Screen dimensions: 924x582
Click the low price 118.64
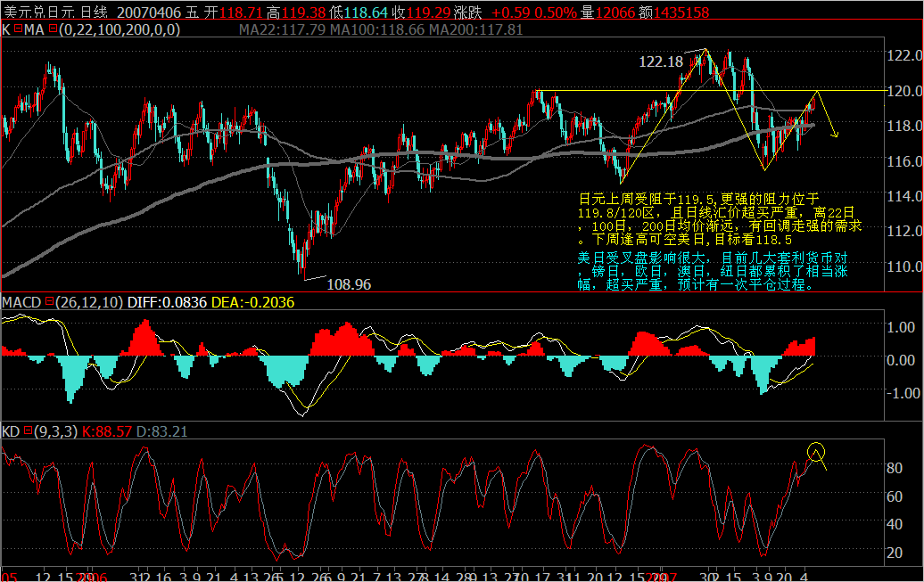click(366, 12)
